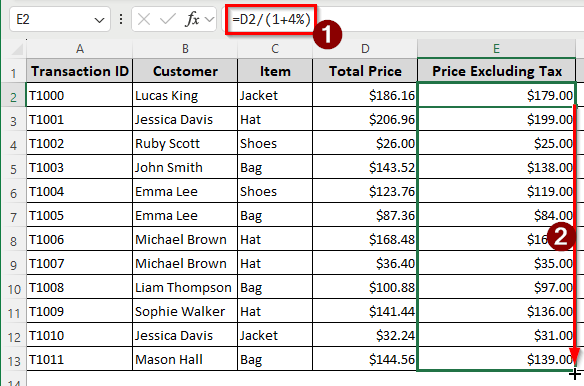Screen dimensions: 584x386
Task: Select Jessica Davis in row 3
Action: [185, 119]
